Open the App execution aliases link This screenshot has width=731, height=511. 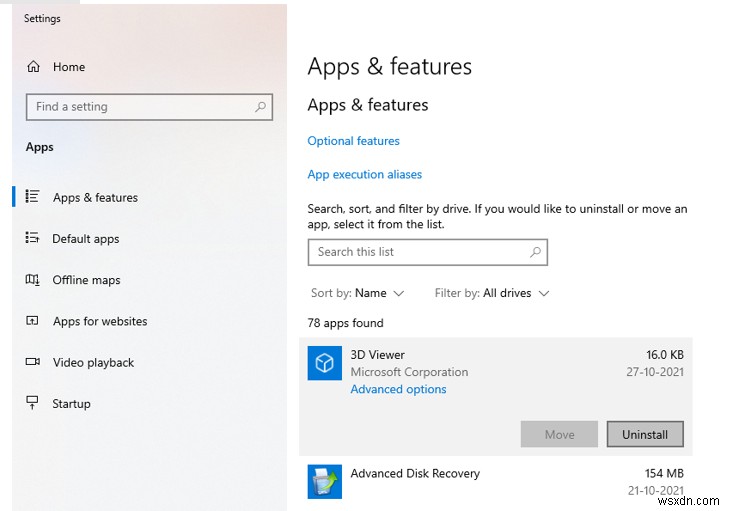pyautogui.click(x=364, y=174)
